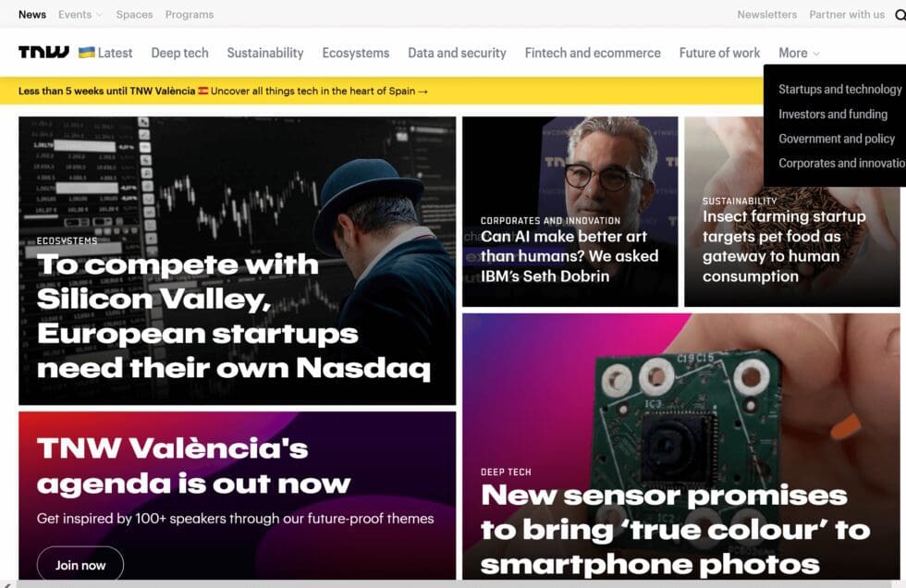Go to Sustainability category
This screenshot has width=906, height=588.
coord(264,53)
